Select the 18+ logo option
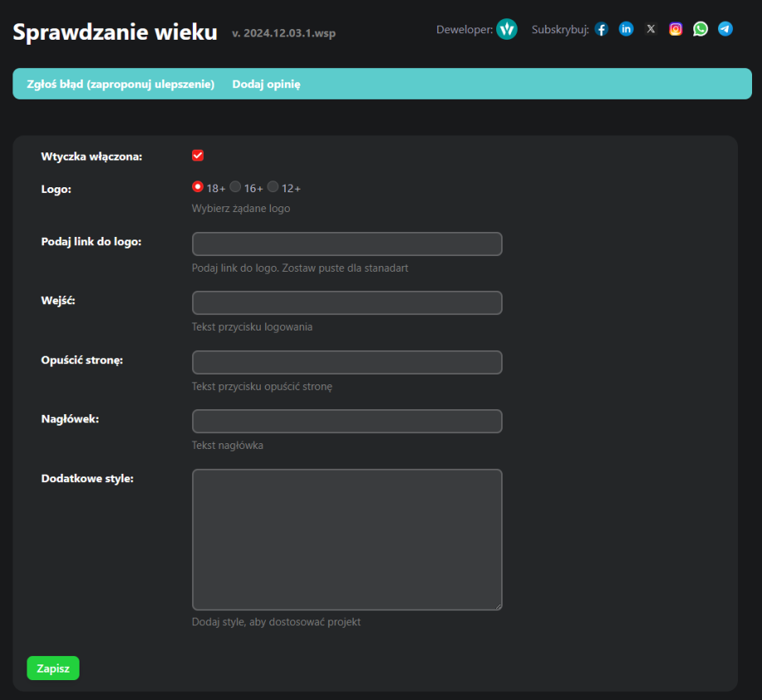The width and height of the screenshot is (762, 700). point(197,186)
